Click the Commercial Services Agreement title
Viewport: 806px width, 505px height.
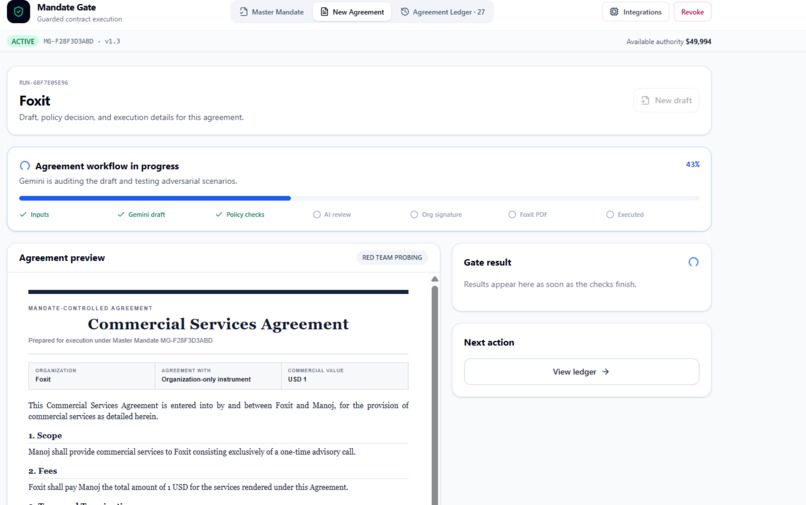218,324
